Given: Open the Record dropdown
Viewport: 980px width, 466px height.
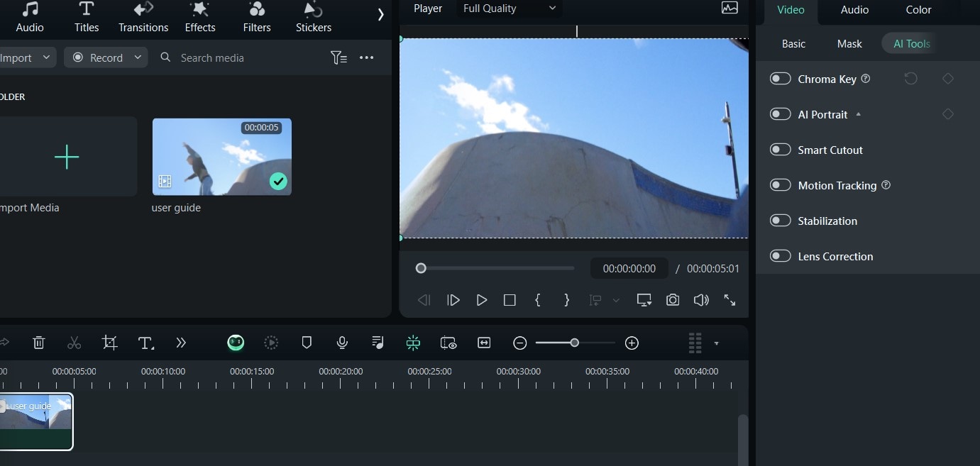Looking at the screenshot, I should point(106,57).
